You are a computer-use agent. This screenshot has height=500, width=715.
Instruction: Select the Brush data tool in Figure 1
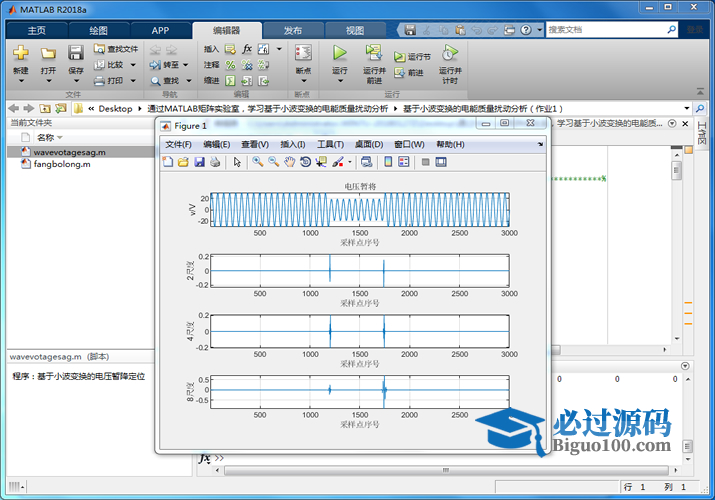338,162
